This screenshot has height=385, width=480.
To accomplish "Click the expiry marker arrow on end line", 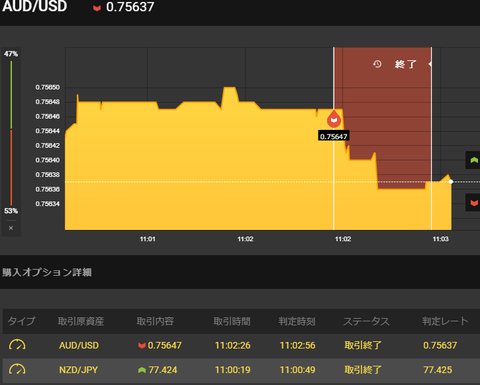I will click(430, 64).
